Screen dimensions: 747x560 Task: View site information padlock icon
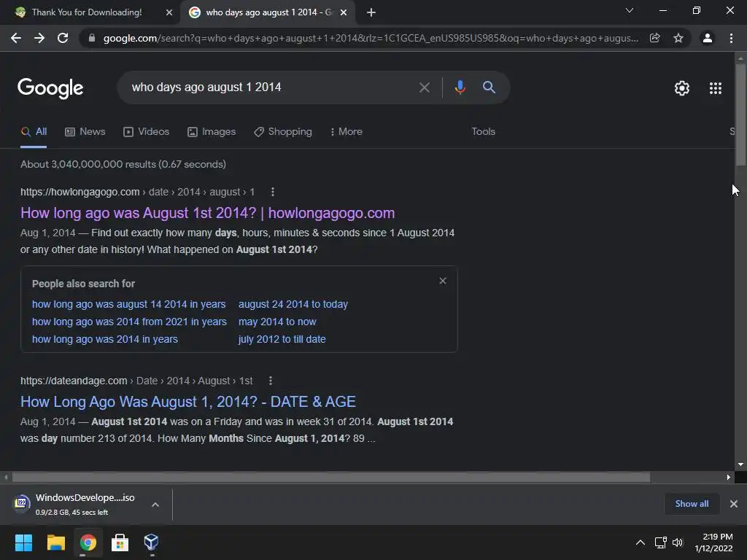click(x=92, y=38)
